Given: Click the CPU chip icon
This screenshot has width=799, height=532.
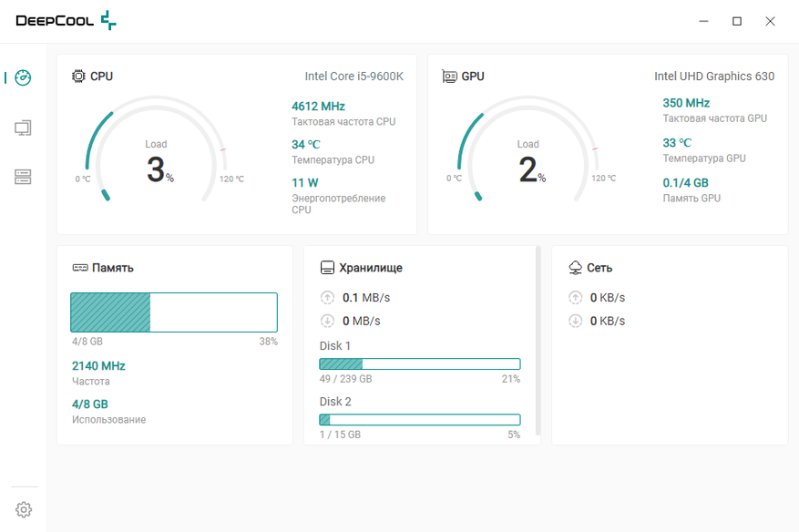Looking at the screenshot, I should tap(78, 77).
